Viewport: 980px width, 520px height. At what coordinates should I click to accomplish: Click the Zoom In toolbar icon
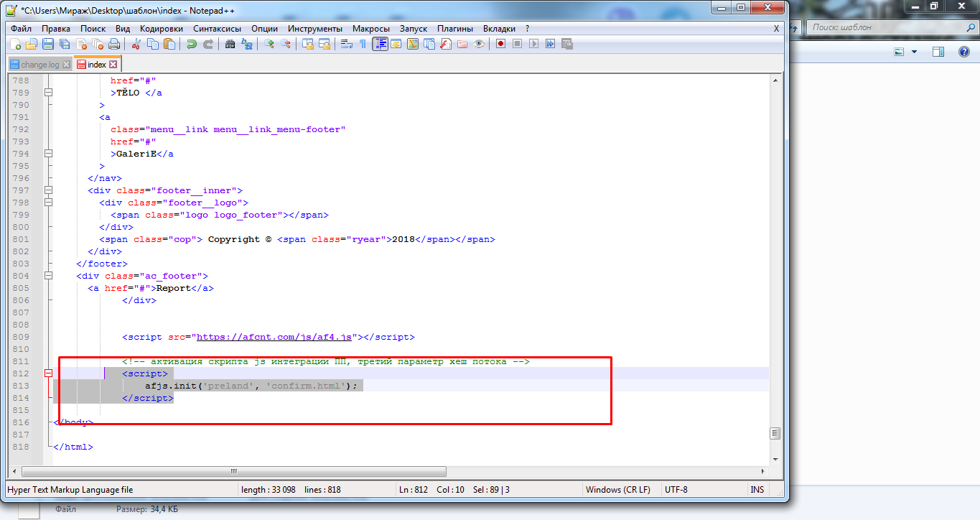point(269,44)
